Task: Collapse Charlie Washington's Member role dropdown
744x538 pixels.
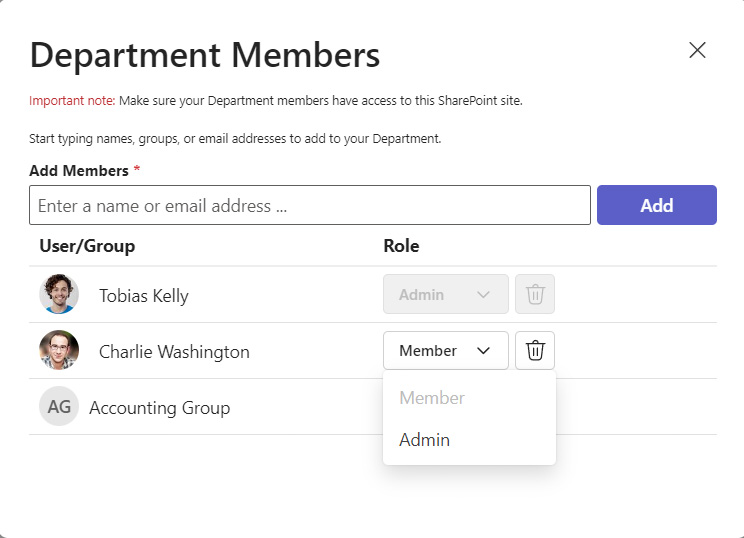Action: click(x=446, y=351)
